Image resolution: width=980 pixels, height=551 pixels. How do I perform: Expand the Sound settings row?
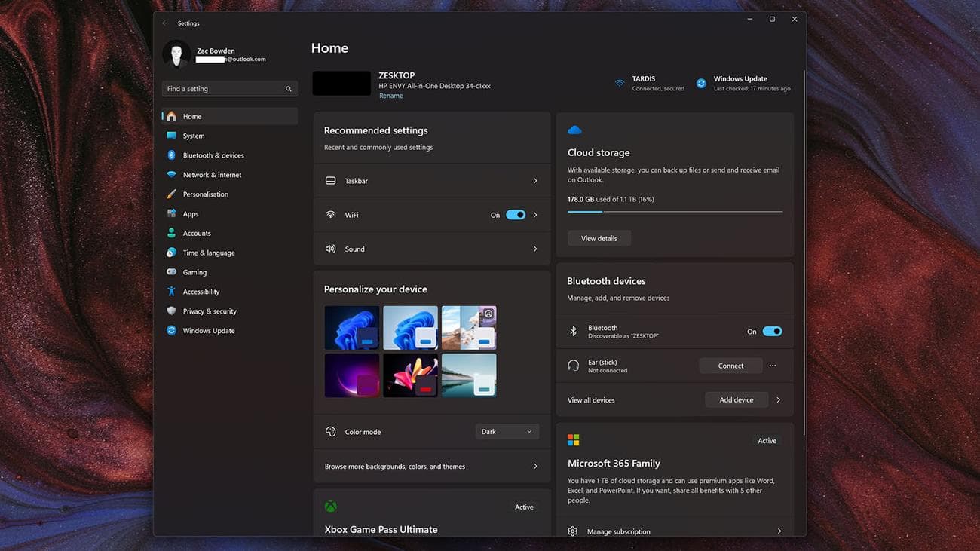pos(431,249)
